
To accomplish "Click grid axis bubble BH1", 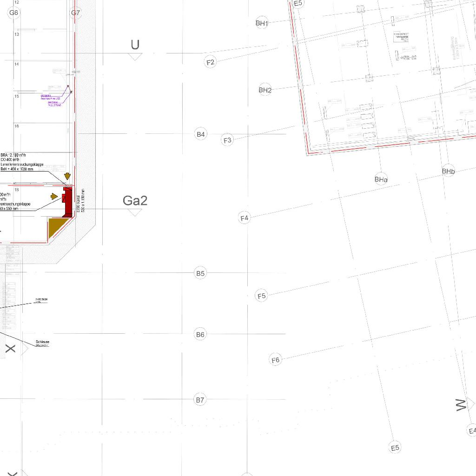I will click(x=262, y=23).
